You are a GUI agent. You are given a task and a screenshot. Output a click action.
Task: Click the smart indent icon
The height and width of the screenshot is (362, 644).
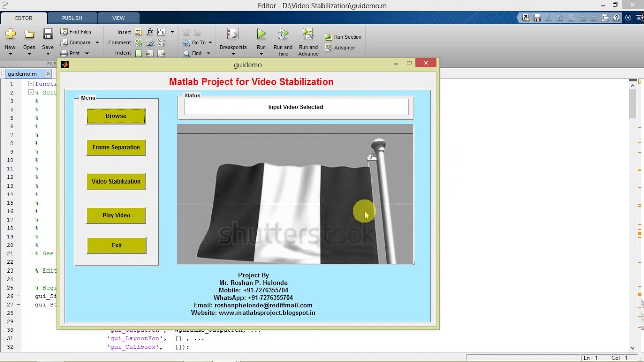point(138,53)
